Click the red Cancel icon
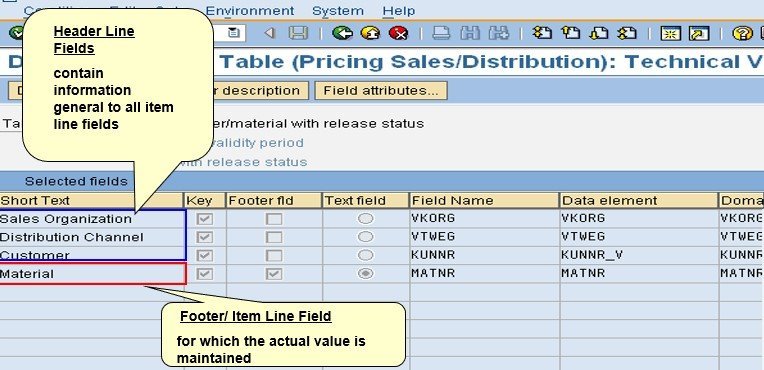This screenshot has height=370, width=764. coord(399,33)
